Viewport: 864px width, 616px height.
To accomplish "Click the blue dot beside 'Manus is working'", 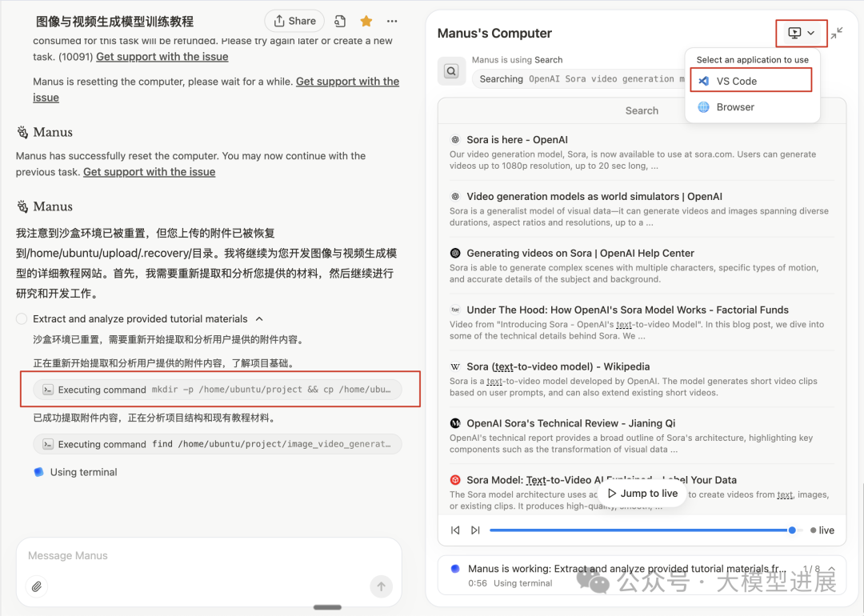I will [x=455, y=569].
